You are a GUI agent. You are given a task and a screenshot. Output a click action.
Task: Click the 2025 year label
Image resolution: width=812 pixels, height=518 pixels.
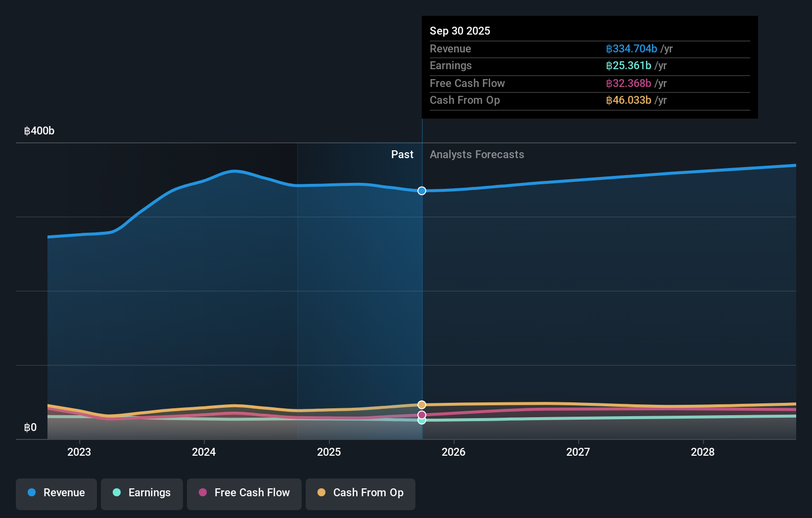[329, 452]
